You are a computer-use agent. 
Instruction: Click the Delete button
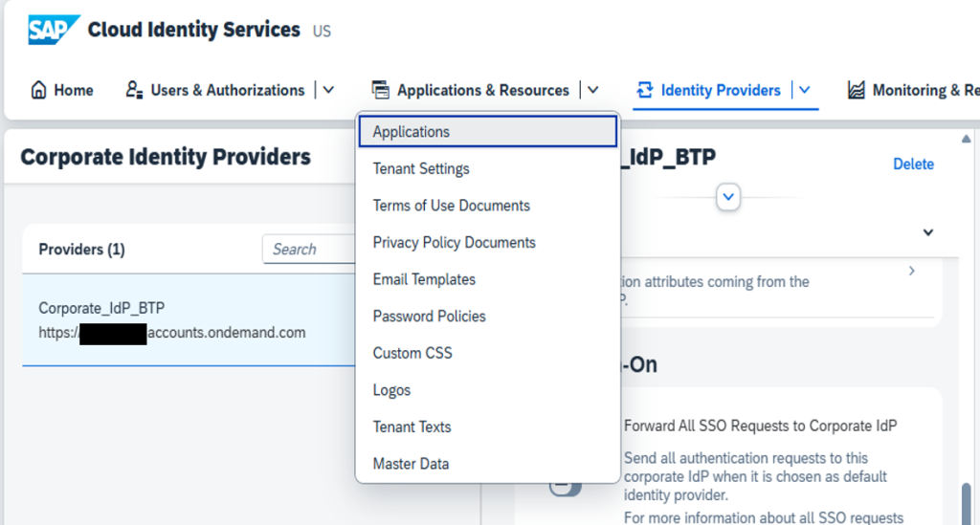912,164
